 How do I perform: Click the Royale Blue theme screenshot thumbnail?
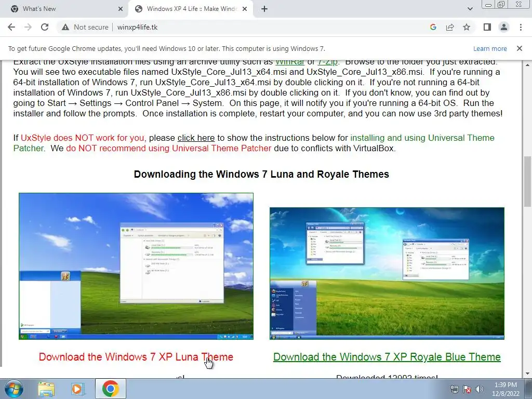click(x=387, y=273)
